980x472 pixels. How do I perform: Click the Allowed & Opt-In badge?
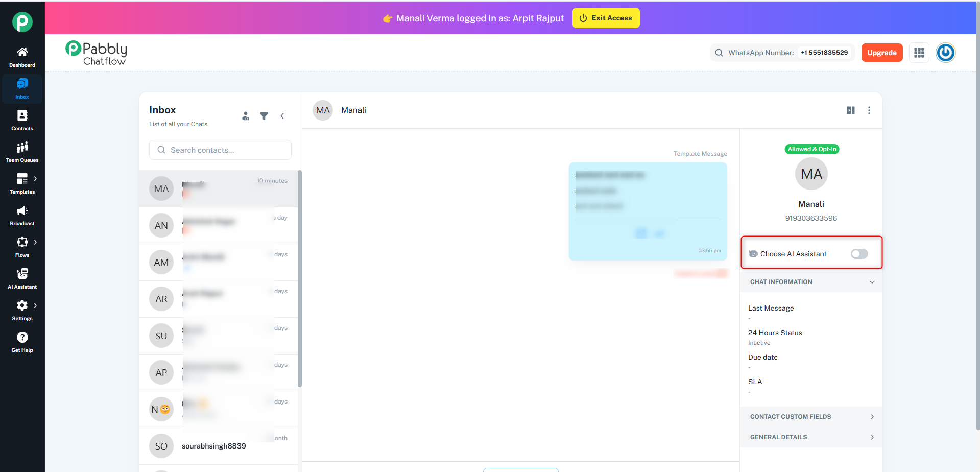[812, 149]
